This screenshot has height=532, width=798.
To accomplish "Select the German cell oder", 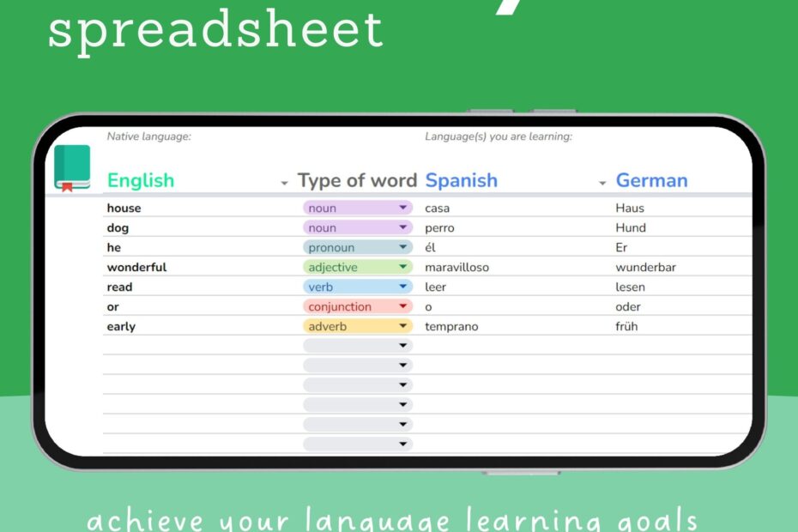I will pos(628,306).
